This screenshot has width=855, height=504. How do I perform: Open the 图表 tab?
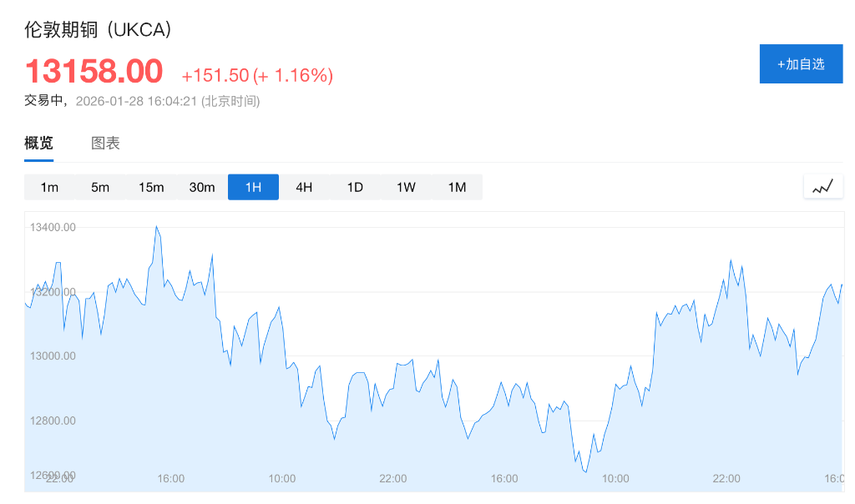pos(105,143)
